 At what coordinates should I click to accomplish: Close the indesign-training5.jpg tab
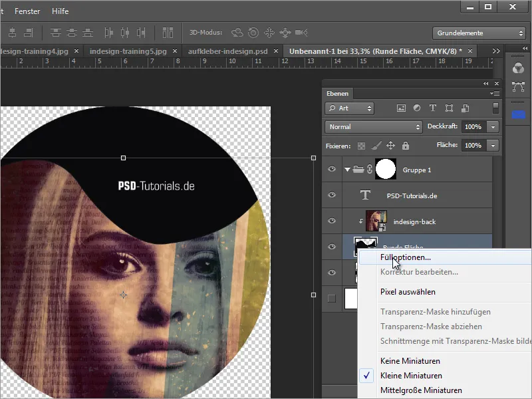[175, 51]
